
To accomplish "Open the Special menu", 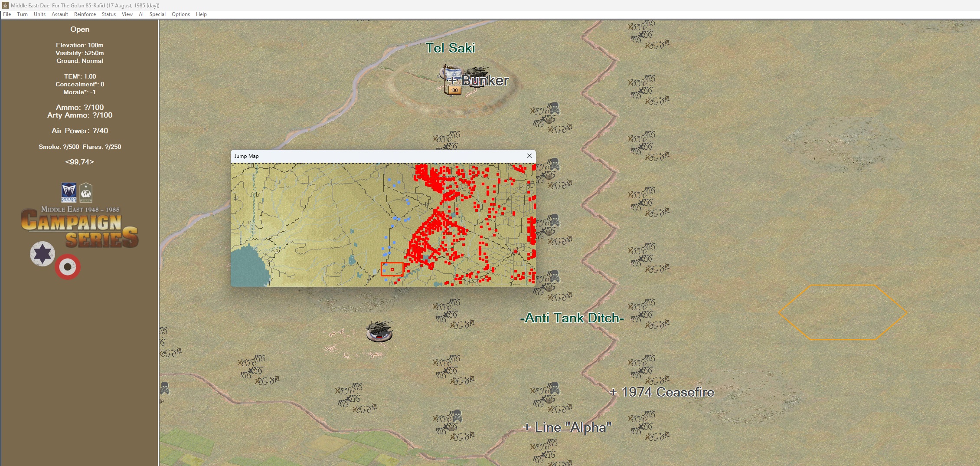I will tap(157, 14).
